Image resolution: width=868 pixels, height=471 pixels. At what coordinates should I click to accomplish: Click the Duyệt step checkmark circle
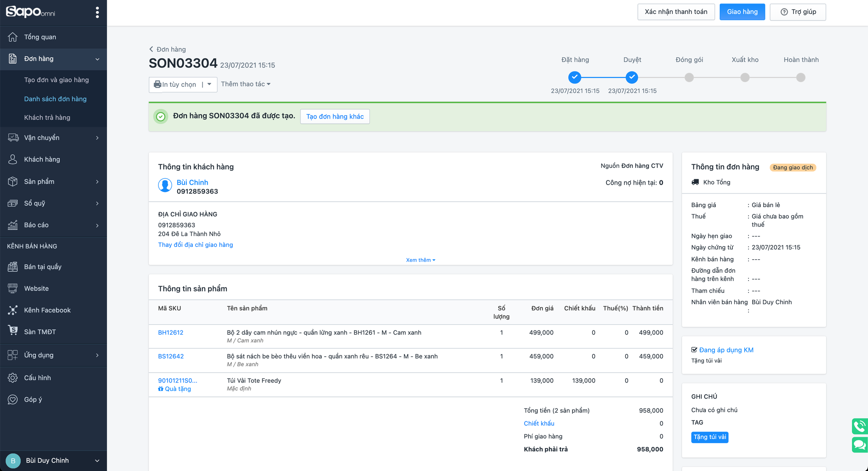click(x=632, y=77)
